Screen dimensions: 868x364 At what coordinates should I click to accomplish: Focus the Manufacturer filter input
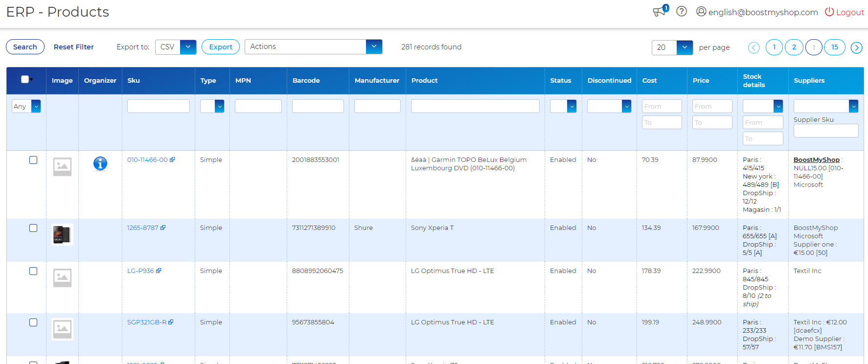click(377, 106)
